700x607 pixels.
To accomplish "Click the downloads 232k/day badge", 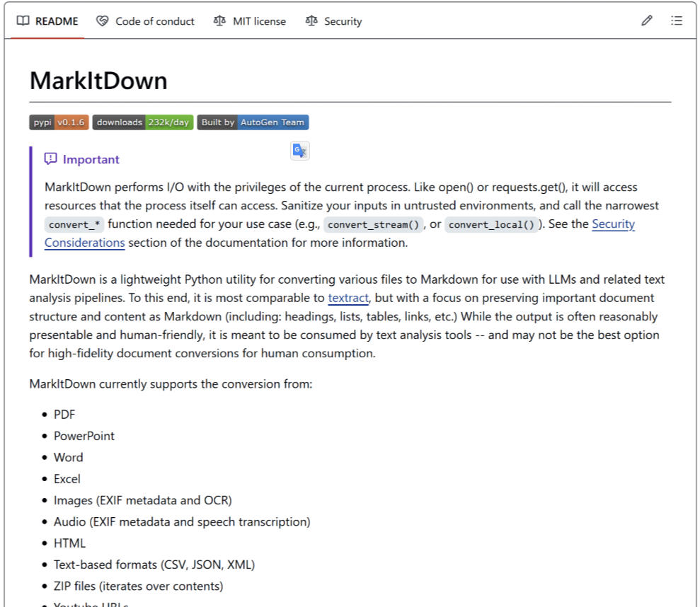I will 143,122.
